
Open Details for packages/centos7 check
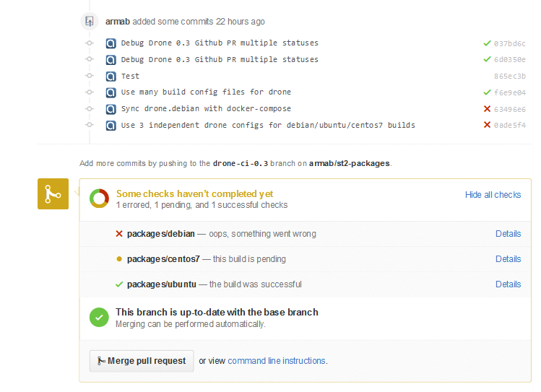click(508, 259)
